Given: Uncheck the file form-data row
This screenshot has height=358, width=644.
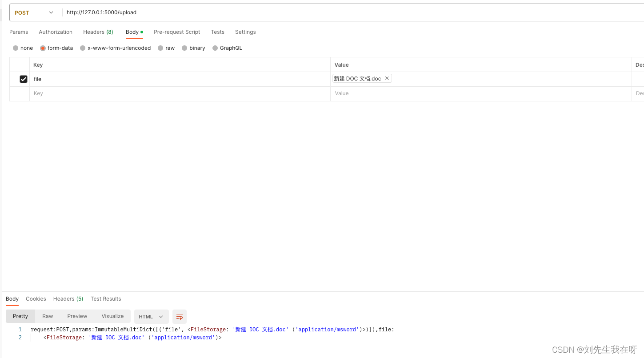Looking at the screenshot, I should tap(23, 79).
